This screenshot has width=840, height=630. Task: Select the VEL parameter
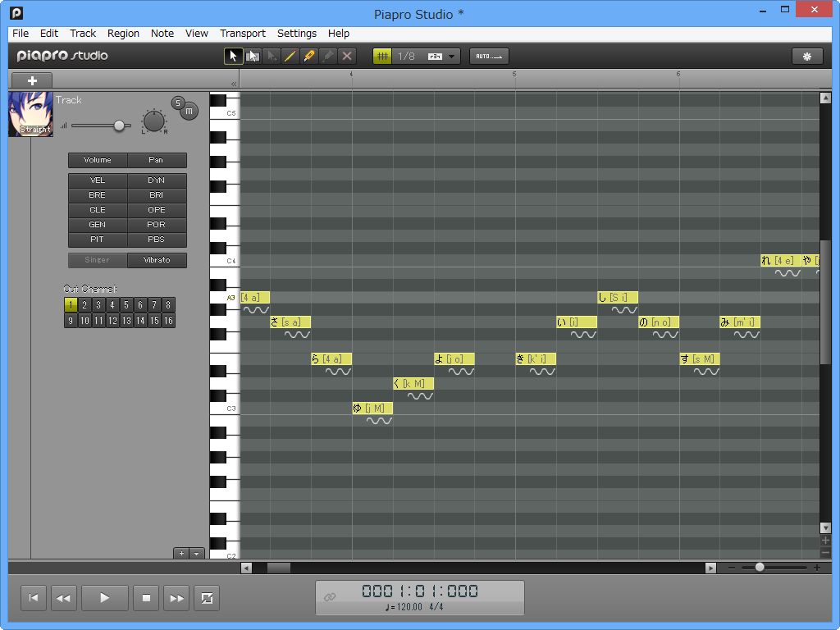tap(98, 180)
